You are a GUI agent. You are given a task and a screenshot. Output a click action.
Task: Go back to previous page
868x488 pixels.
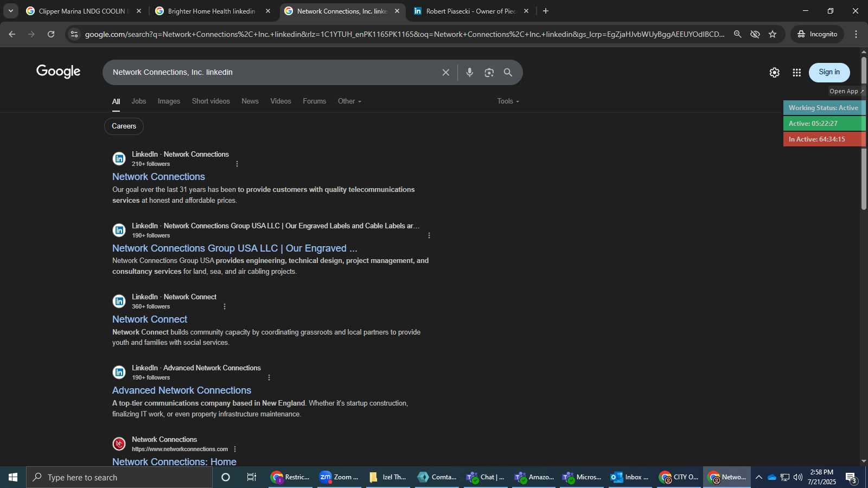[12, 34]
